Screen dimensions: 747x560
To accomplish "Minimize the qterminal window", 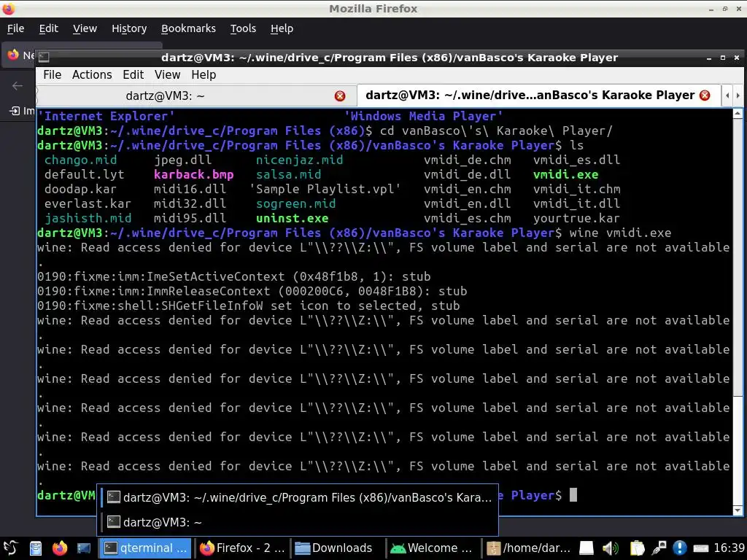I will [709, 58].
